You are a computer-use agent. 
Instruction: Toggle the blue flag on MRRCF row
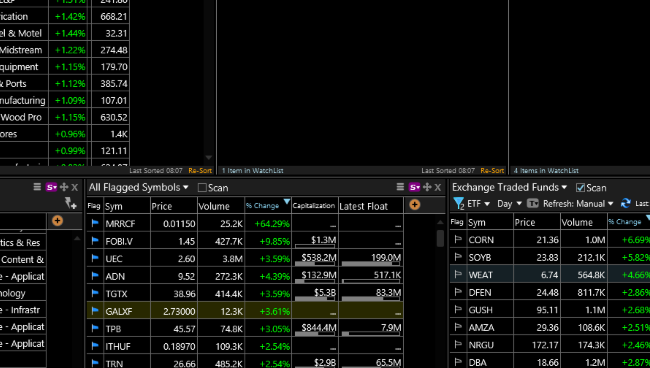pyautogui.click(x=95, y=223)
